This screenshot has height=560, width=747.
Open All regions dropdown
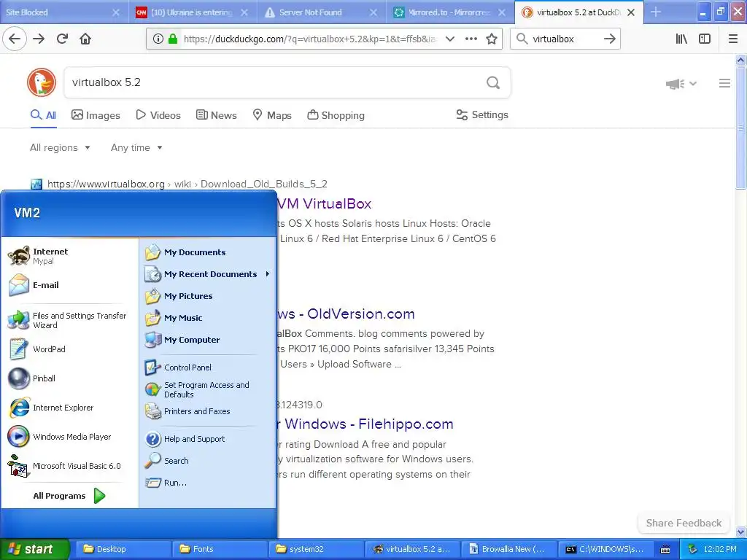pos(60,147)
